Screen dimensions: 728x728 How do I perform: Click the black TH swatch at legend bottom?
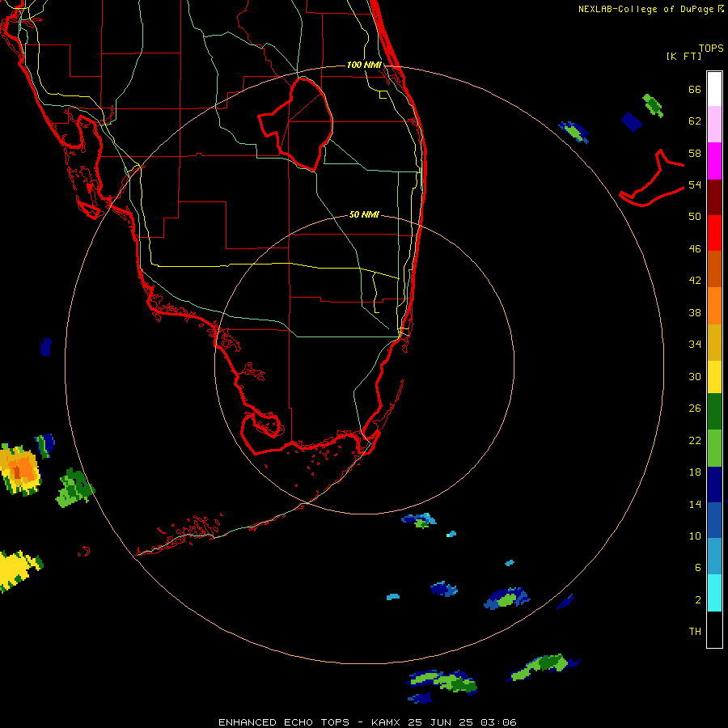pyautogui.click(x=714, y=629)
